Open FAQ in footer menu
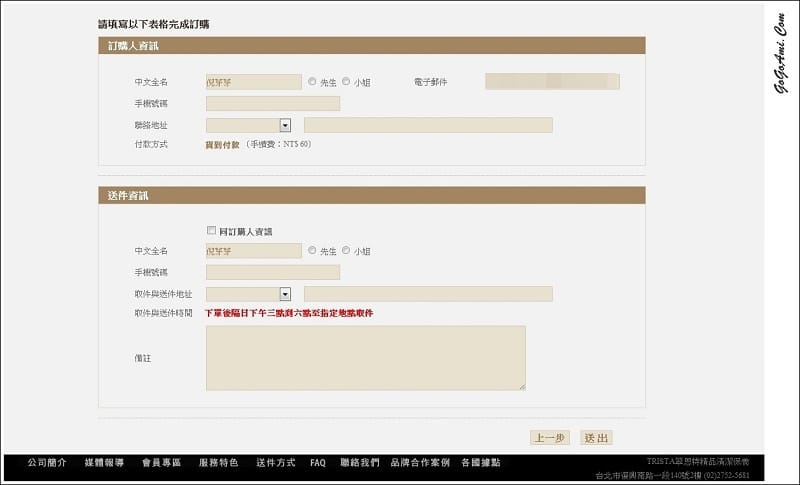This screenshot has height=485, width=800. [x=318, y=463]
